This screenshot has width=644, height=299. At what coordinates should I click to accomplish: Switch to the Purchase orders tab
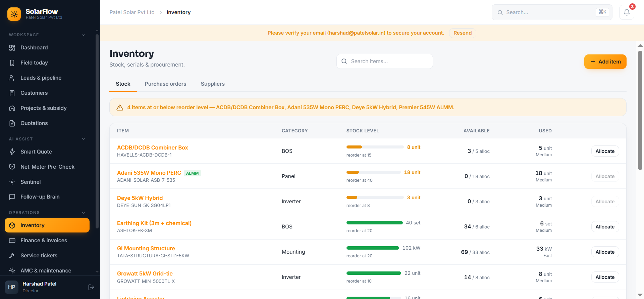pyautogui.click(x=165, y=84)
